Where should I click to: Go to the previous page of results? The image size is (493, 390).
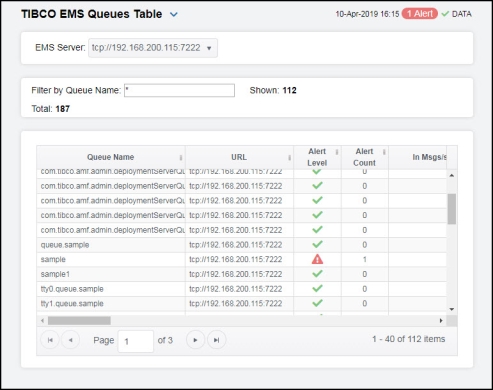71,340
